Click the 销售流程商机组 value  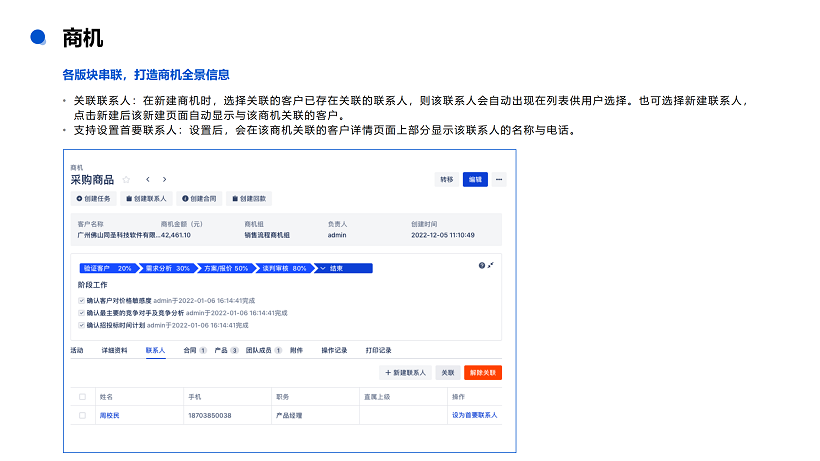pyautogui.click(x=267, y=235)
